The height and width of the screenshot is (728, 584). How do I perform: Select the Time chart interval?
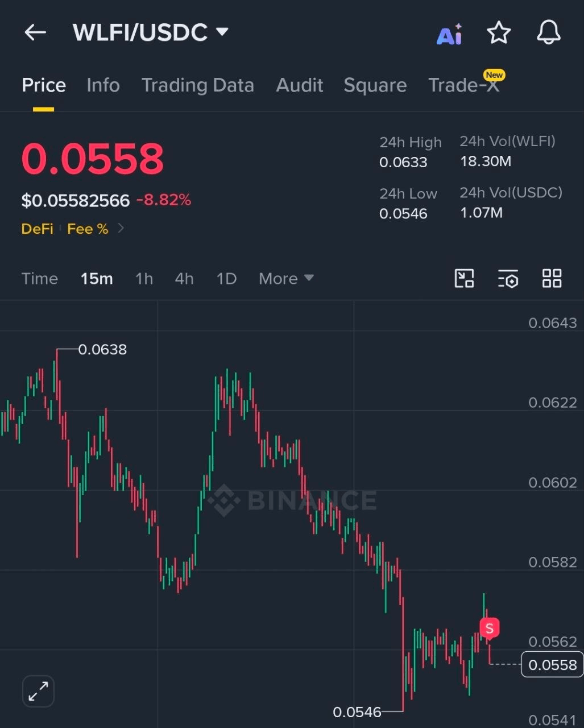click(40, 279)
